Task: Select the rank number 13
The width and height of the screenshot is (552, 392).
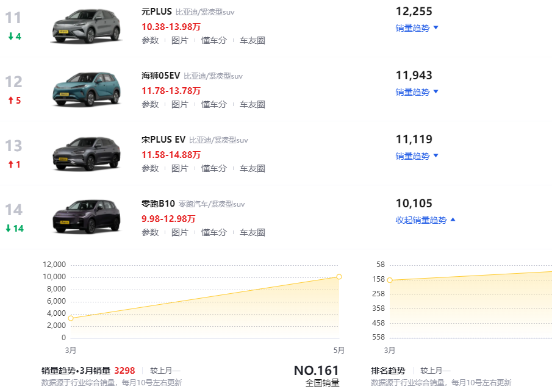Action: click(x=14, y=146)
